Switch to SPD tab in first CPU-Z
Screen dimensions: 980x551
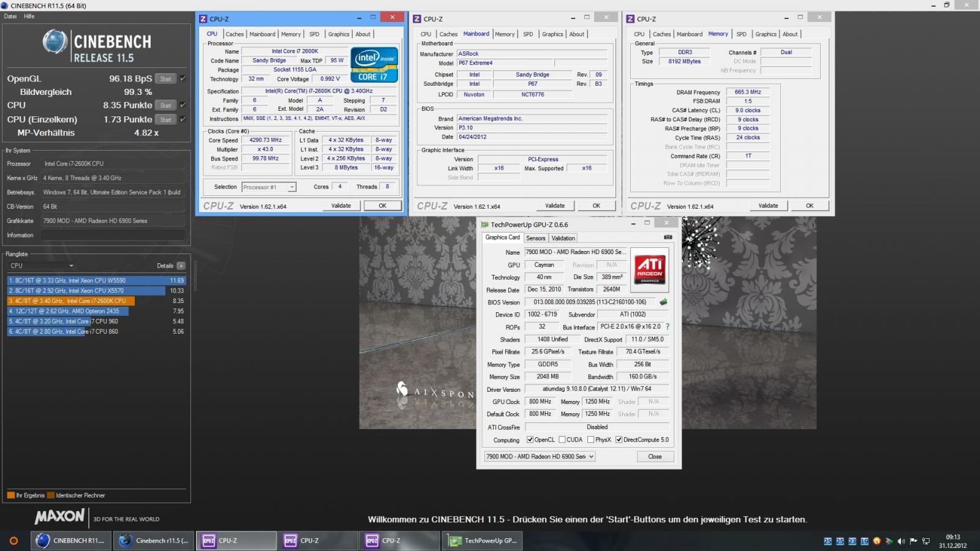(314, 34)
